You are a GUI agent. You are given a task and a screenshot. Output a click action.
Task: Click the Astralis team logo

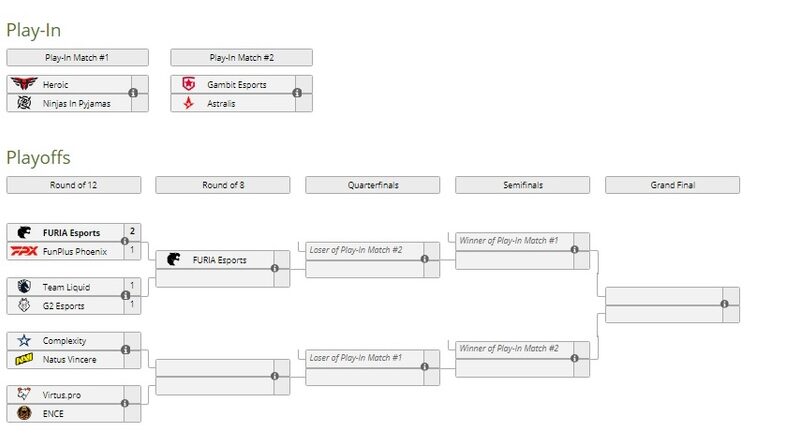tap(188, 103)
